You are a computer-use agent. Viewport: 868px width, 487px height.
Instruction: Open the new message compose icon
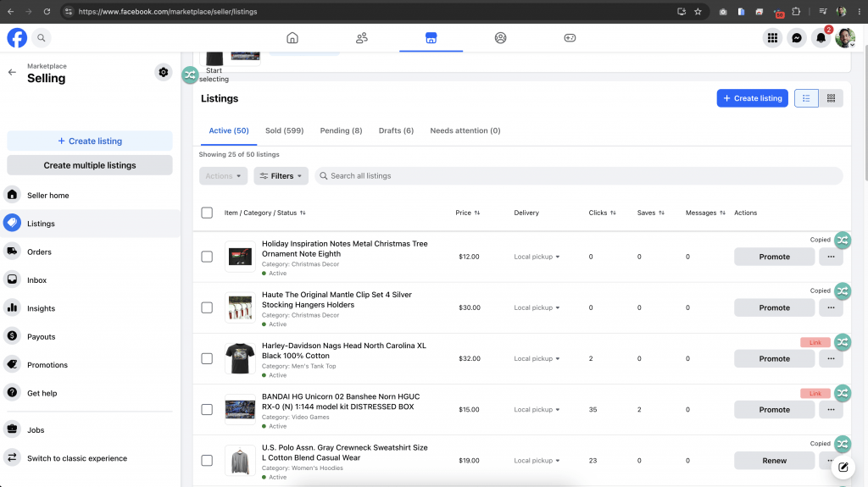coord(843,467)
